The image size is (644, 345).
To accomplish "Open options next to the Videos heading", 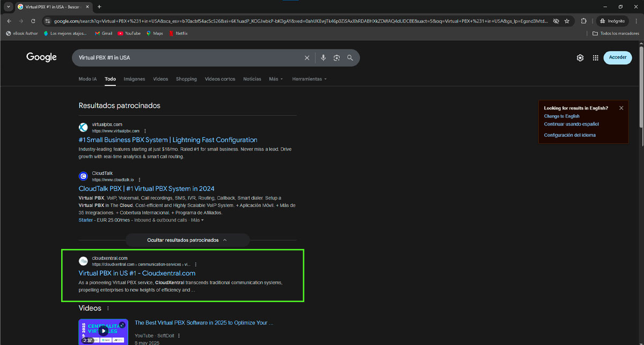I will tap(108, 309).
